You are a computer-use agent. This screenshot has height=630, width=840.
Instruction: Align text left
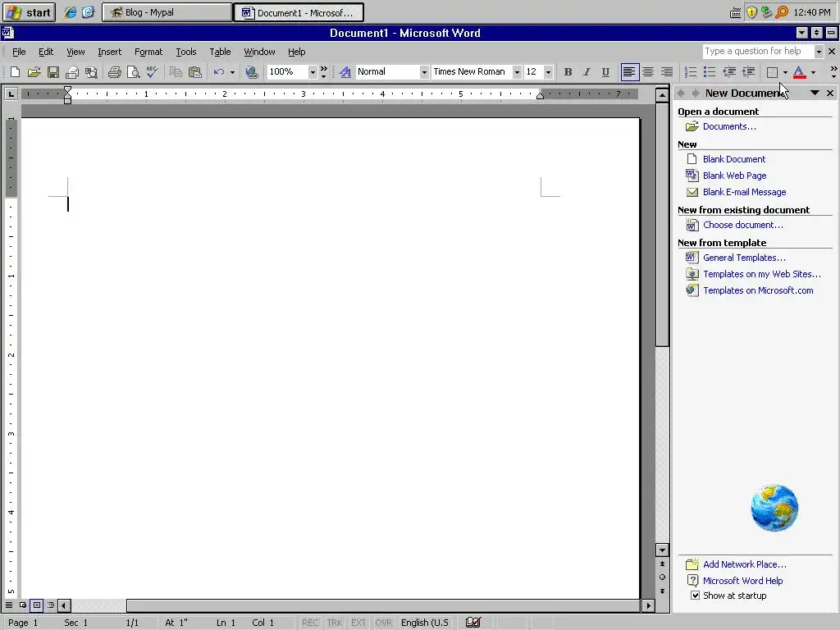pyautogui.click(x=629, y=72)
